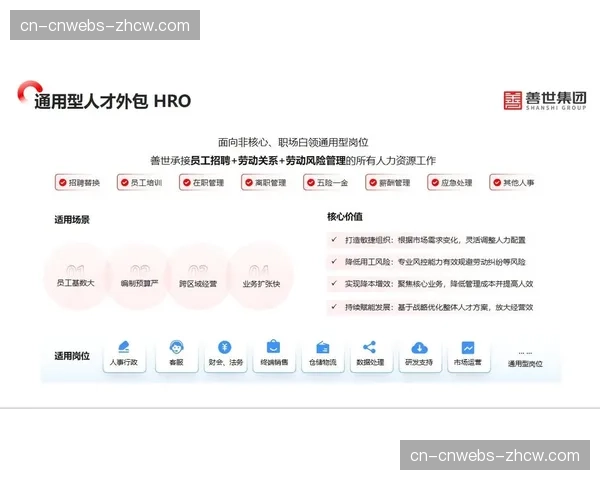Select the 应急处理 service tag
600x480 pixels.
click(452, 183)
